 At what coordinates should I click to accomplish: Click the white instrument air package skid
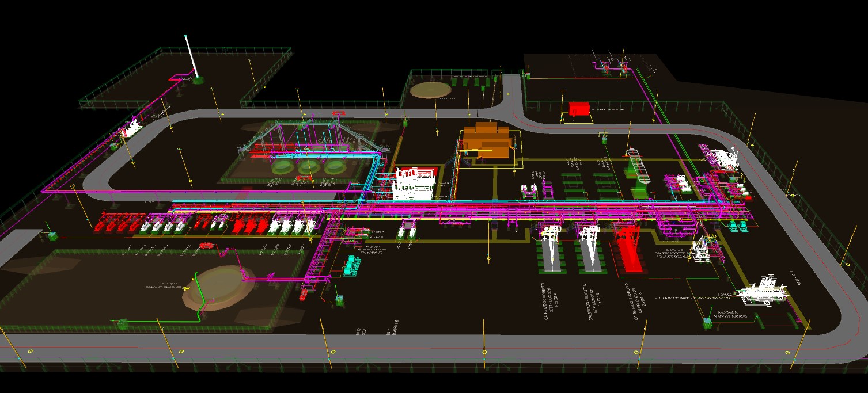pos(761,291)
